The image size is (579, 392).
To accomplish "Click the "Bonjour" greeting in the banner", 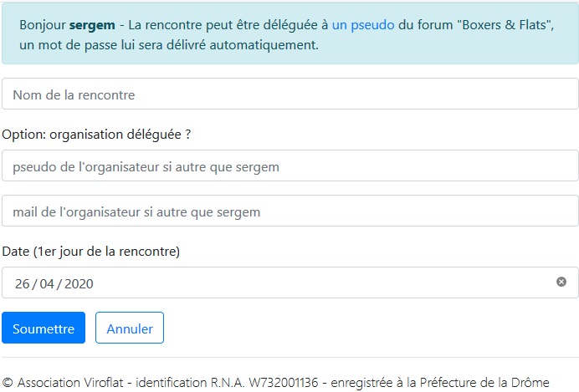I will [42, 25].
